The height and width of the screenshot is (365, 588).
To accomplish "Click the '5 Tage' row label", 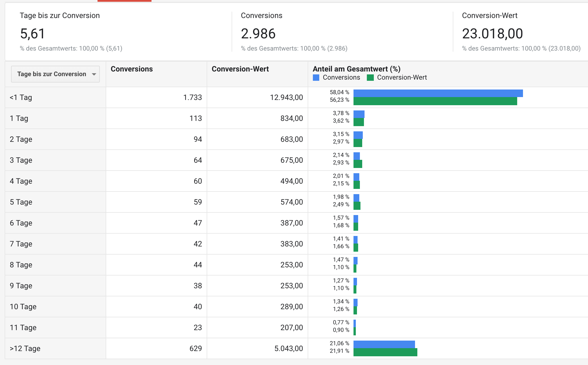I will (x=21, y=202).
